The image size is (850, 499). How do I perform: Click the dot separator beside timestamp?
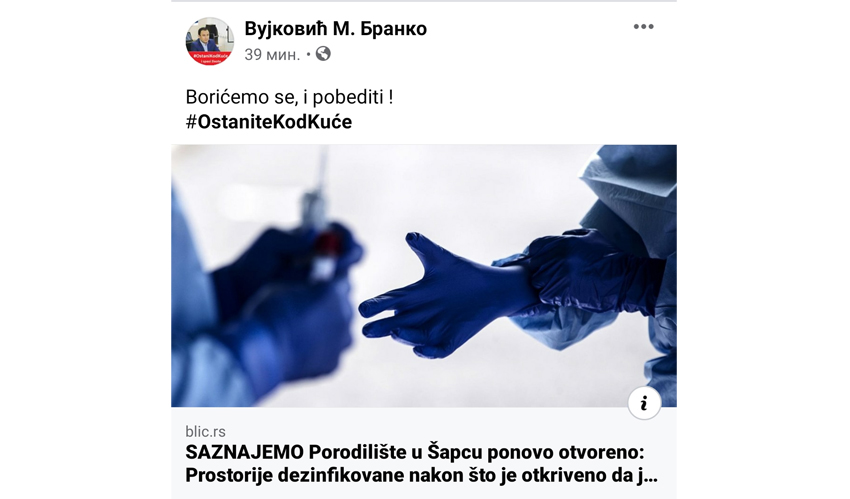coord(308,55)
